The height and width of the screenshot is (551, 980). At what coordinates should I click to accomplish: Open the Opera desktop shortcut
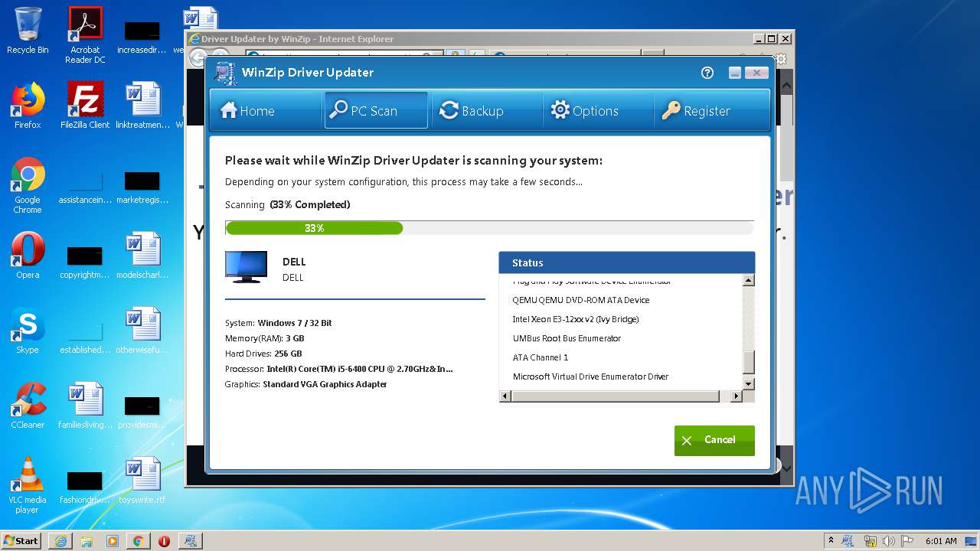pos(28,256)
